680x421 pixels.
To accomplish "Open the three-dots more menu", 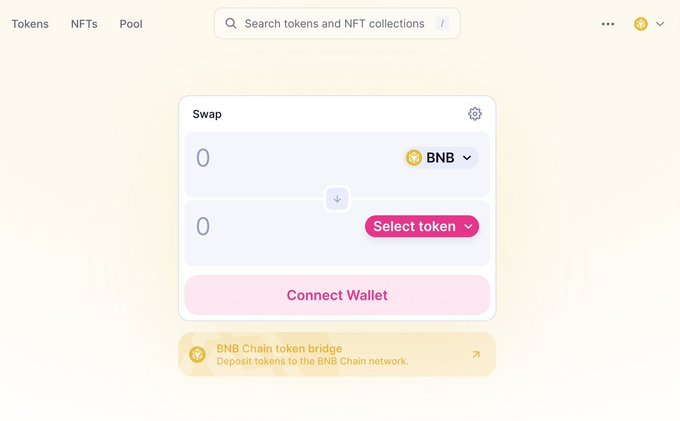I will (x=608, y=24).
